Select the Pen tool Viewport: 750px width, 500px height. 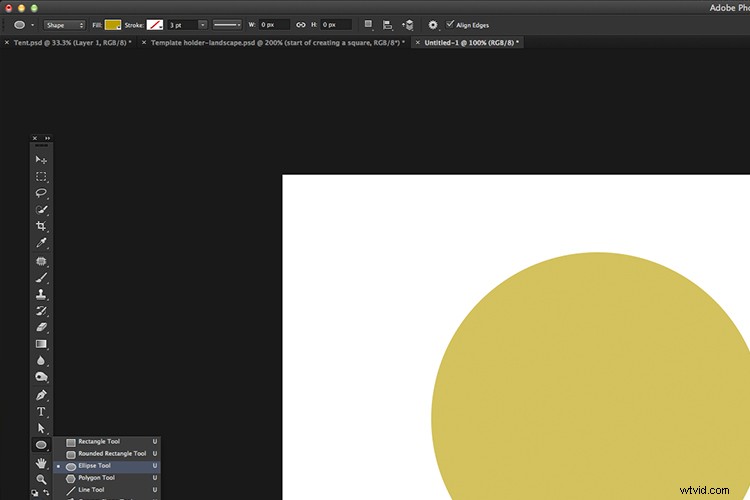click(x=41, y=395)
